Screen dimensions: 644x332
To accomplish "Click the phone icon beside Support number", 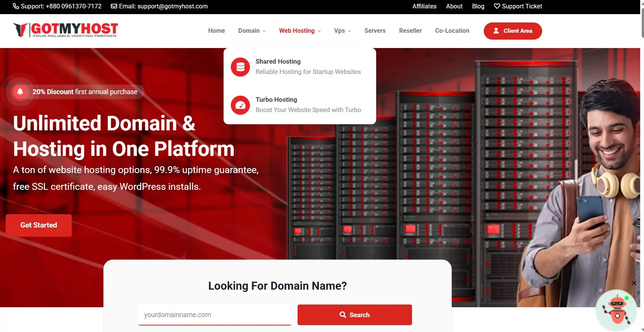I will coord(16,6).
